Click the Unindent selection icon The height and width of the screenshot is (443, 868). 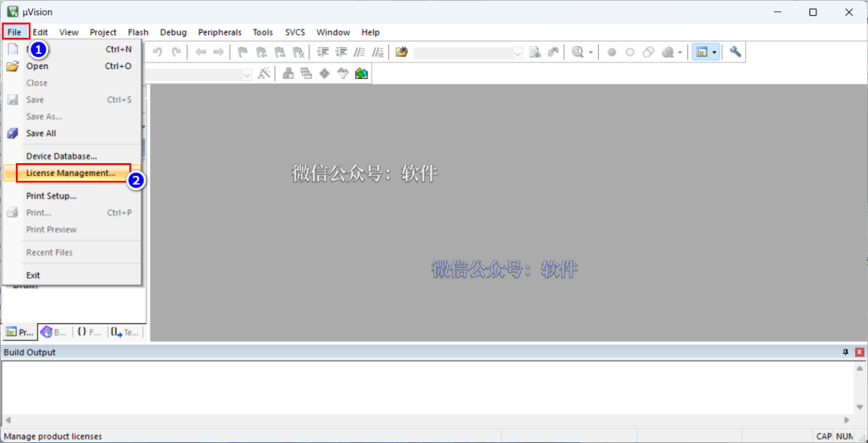(x=342, y=52)
